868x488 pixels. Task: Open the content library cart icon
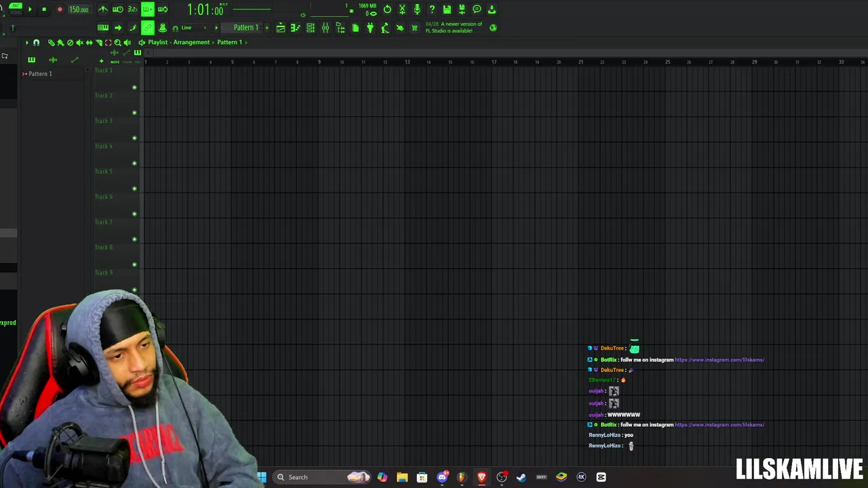(414, 28)
